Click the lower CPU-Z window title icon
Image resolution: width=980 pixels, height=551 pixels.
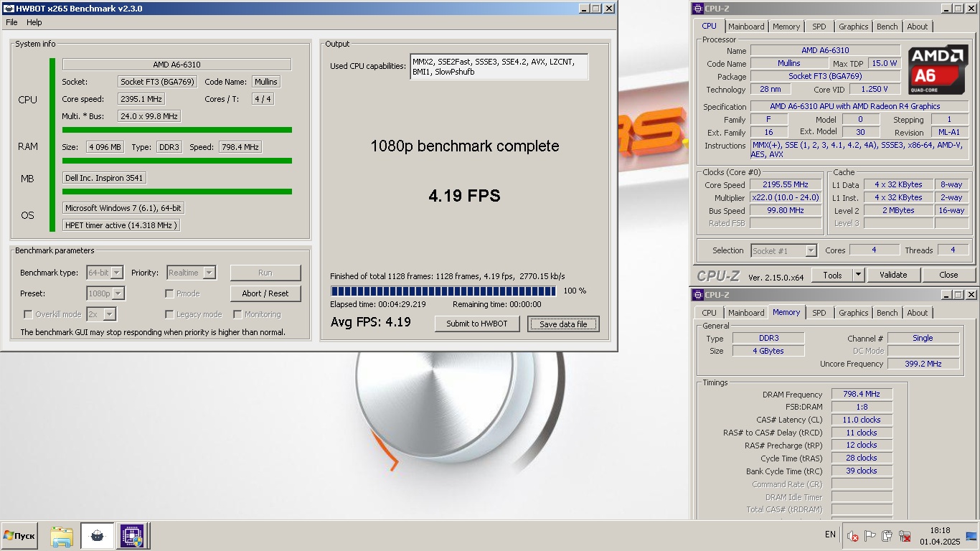click(x=697, y=295)
